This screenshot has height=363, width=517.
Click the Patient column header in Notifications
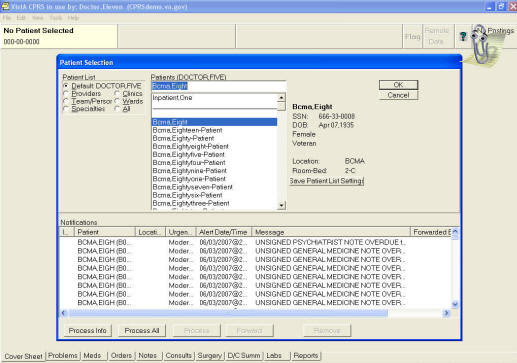point(105,232)
